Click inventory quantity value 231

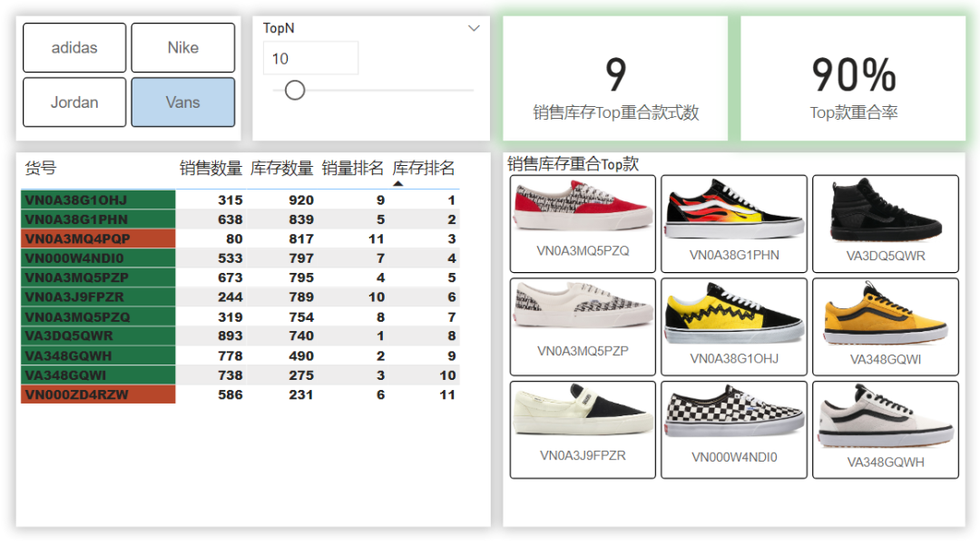[x=300, y=394]
